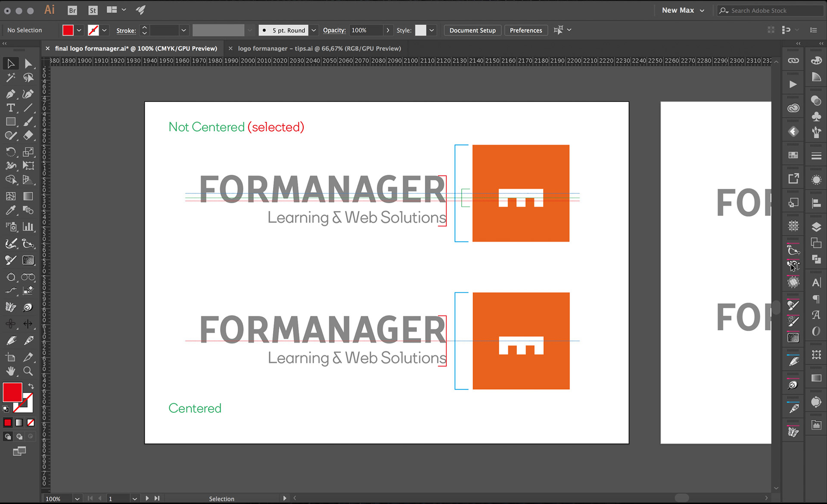The width and height of the screenshot is (827, 504).
Task: Select the Rotate tool
Action: [x=11, y=152]
